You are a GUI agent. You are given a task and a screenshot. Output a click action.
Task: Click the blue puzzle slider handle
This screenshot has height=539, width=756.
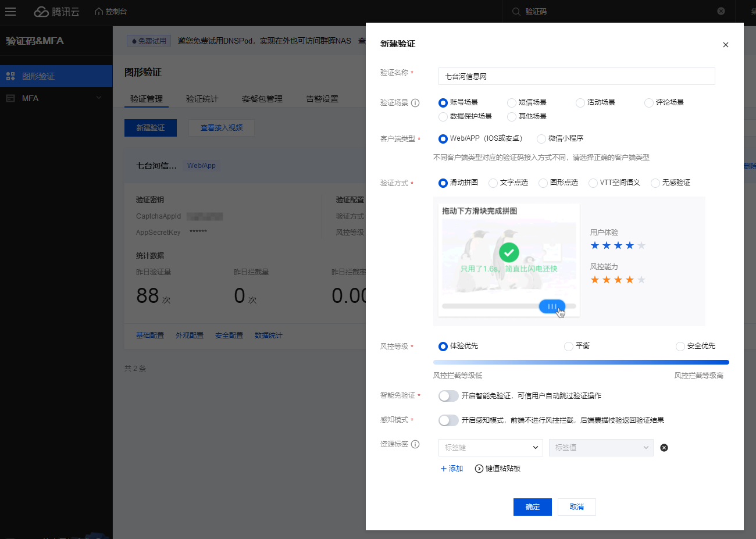[x=551, y=306]
